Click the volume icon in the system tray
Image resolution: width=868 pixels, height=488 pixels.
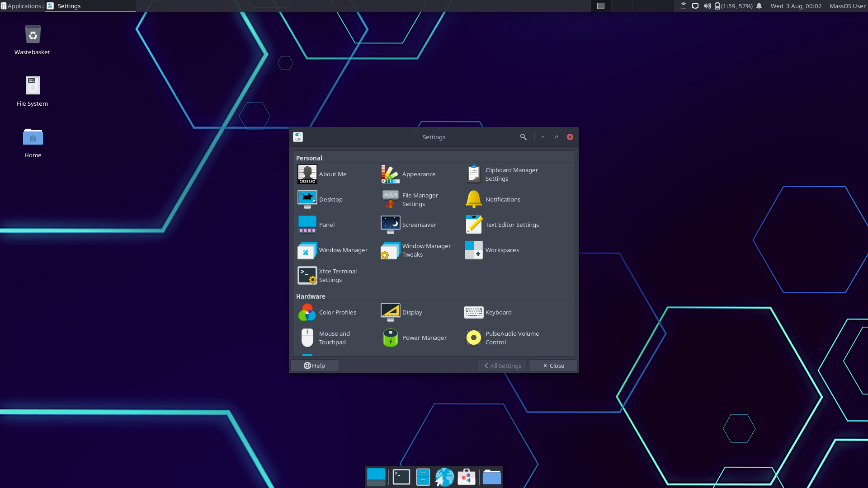pos(707,6)
